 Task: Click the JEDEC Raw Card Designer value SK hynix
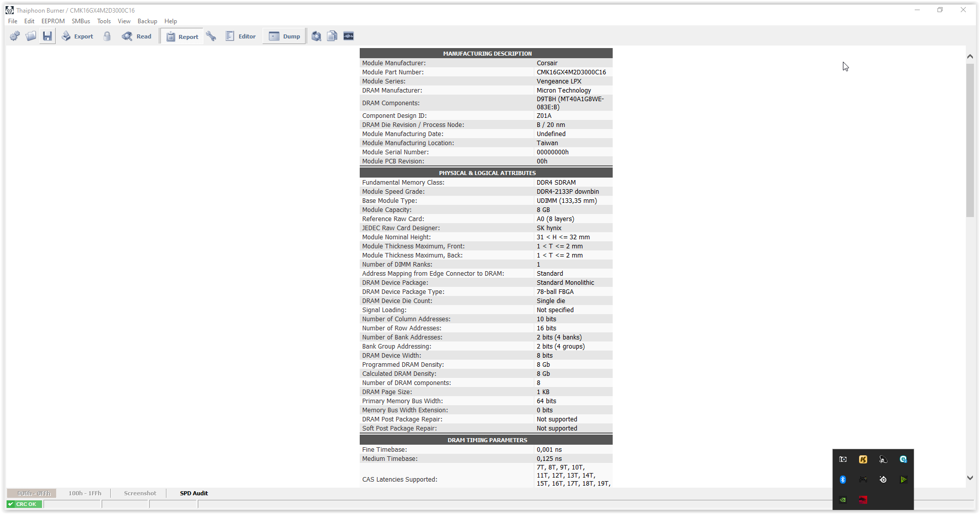(x=549, y=228)
